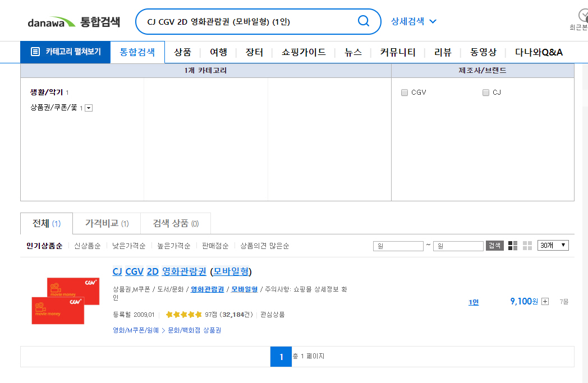Click the 관심상품 link
The image size is (588, 383).
point(273,315)
